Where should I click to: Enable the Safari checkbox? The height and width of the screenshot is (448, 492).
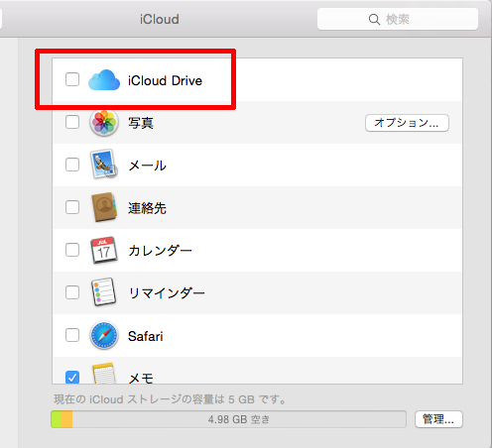[x=72, y=335]
